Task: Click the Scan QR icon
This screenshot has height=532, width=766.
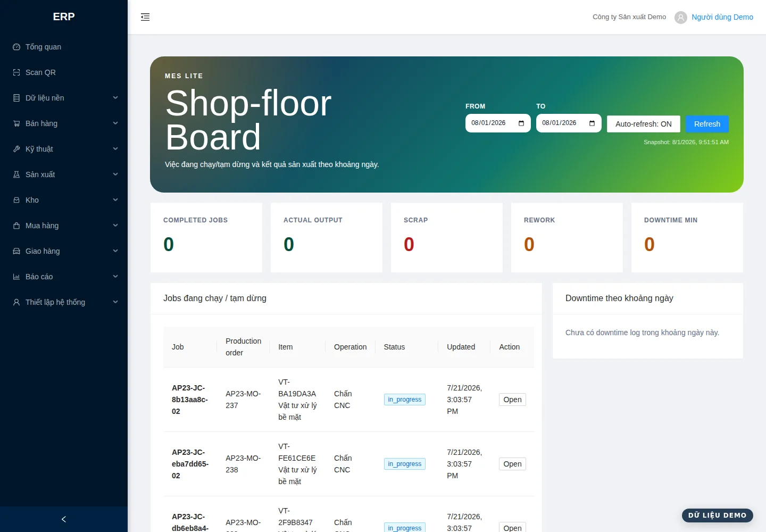Action: click(16, 72)
